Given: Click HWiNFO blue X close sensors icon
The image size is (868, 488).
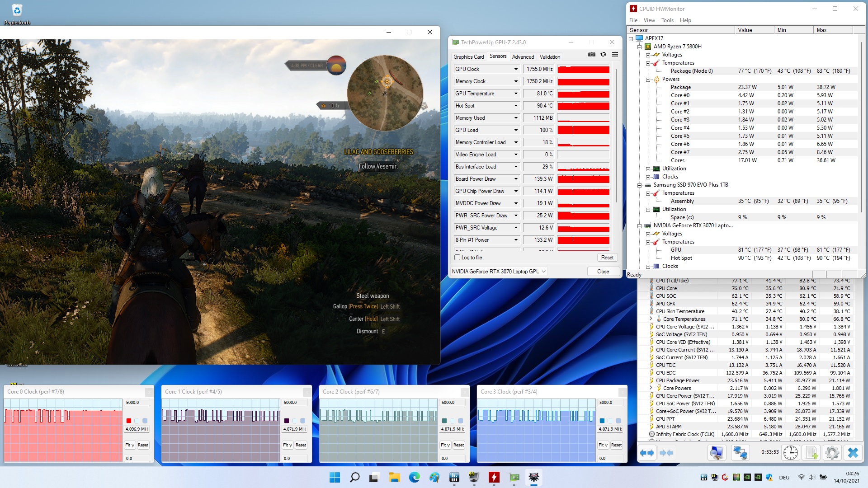Looking at the screenshot, I should tap(853, 452).
